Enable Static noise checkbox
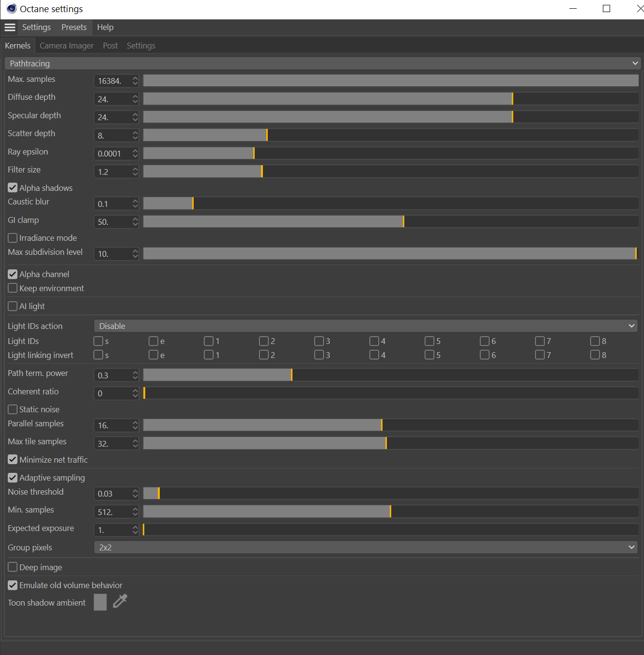Screen dimensions: 644x655 point(13,409)
